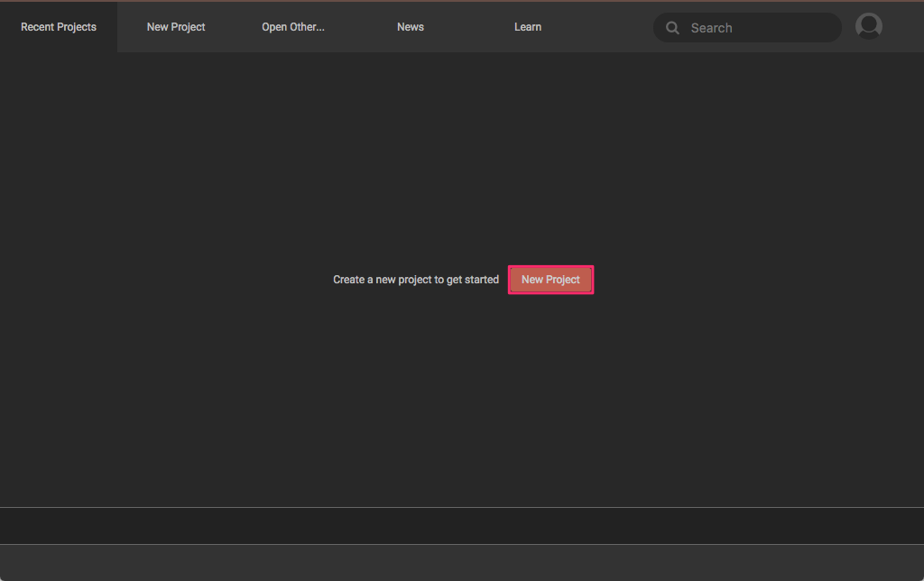Select the Open Other... tab
The height and width of the screenshot is (581, 924).
click(x=293, y=27)
